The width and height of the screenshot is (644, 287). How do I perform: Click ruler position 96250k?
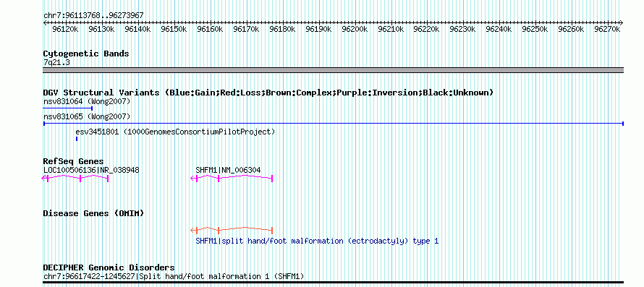tap(535, 29)
